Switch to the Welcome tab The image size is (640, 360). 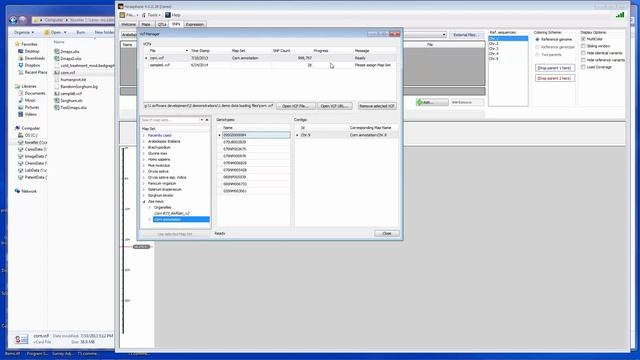coord(129,24)
